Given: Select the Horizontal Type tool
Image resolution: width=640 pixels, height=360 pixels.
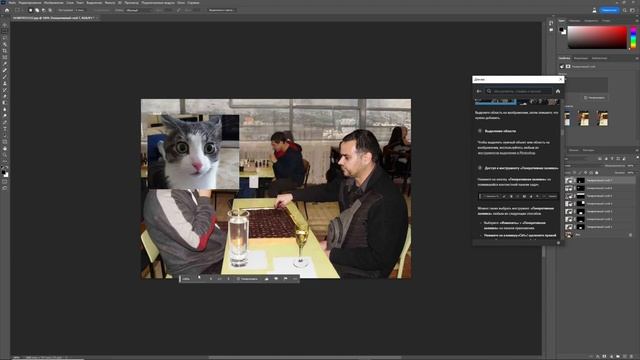Looking at the screenshot, I should coord(5,129).
